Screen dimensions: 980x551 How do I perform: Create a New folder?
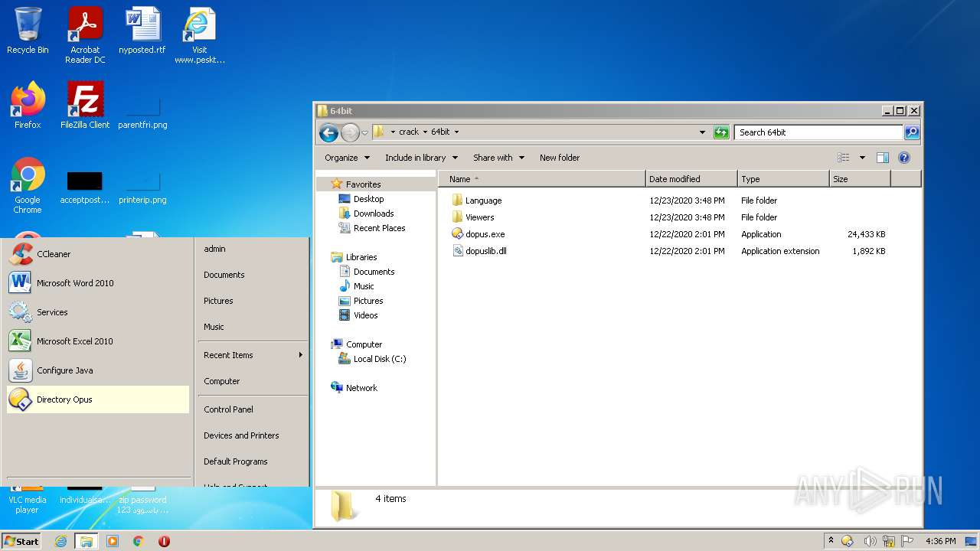(560, 158)
